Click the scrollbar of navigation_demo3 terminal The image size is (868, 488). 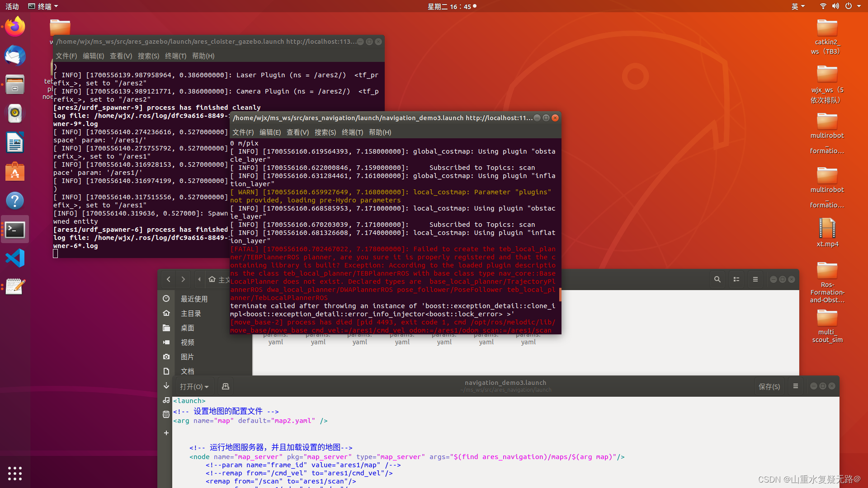(560, 294)
